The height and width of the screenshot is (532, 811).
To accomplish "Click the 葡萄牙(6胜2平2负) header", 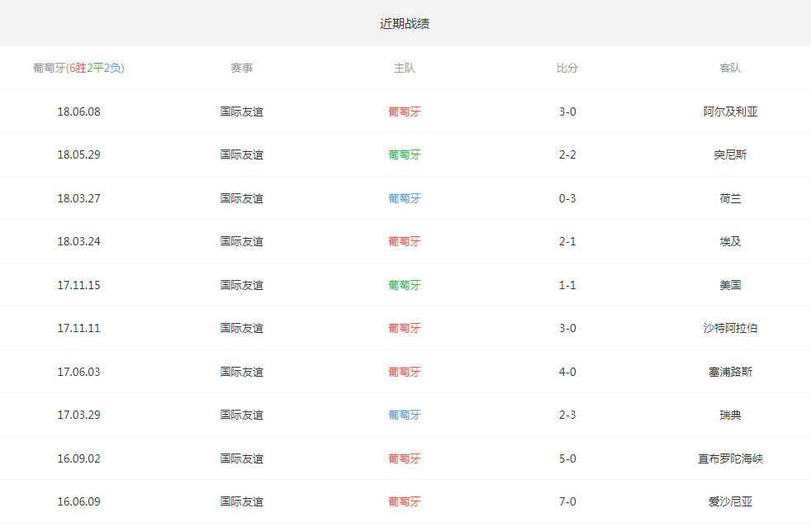I will (78, 68).
